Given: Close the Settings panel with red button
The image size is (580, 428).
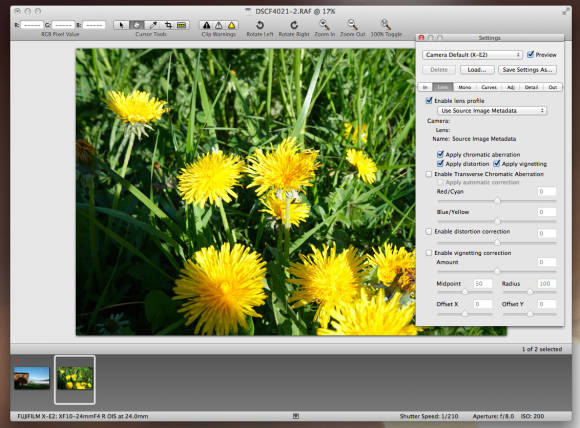Looking at the screenshot, I should point(421,37).
